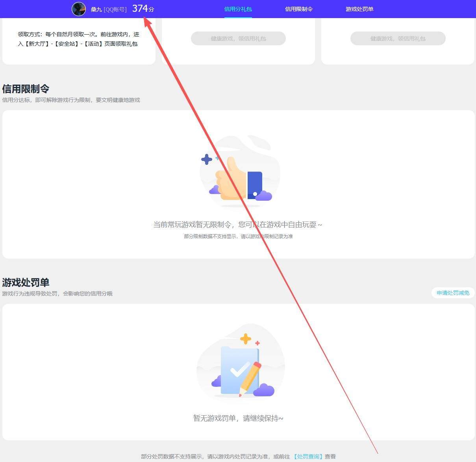Viewport: 476px width, 462px height.
Task: Go to the 游戏处罚单 tab
Action: 359,9
